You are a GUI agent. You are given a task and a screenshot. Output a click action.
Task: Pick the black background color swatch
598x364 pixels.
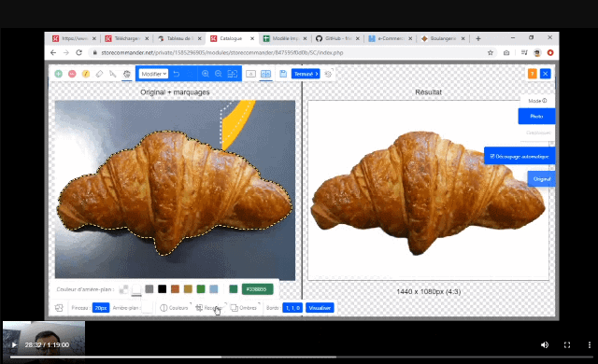(162, 289)
